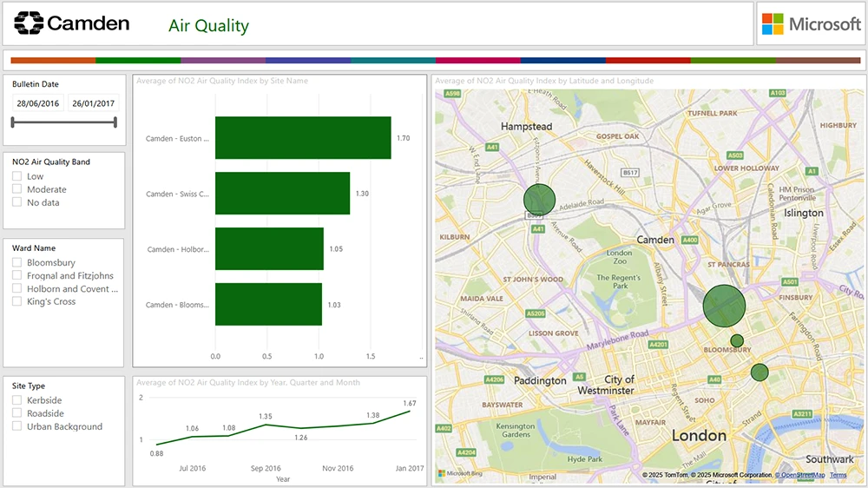This screenshot has height=488, width=868.
Task: Open the OpenStreetMap attribution link
Action: (800, 475)
